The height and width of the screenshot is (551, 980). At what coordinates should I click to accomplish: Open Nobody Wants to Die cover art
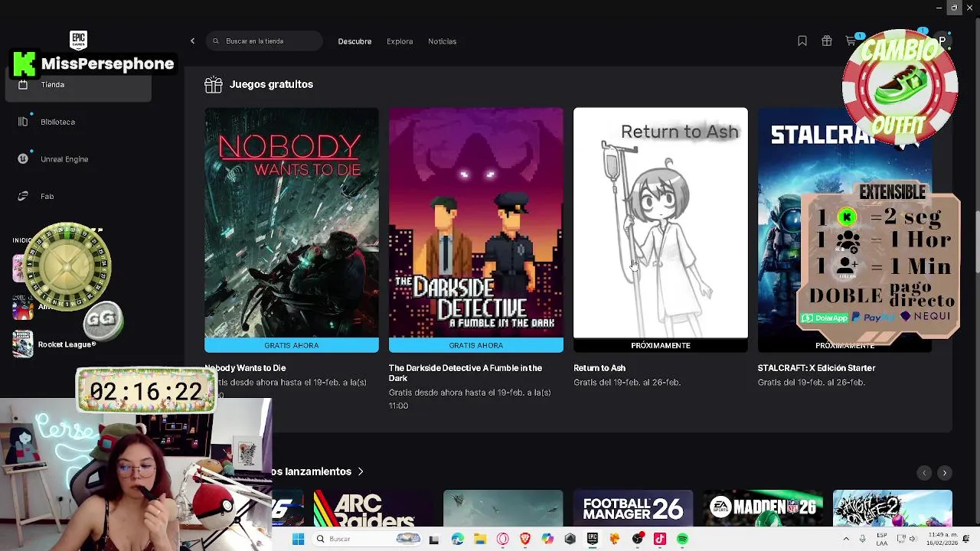point(292,223)
